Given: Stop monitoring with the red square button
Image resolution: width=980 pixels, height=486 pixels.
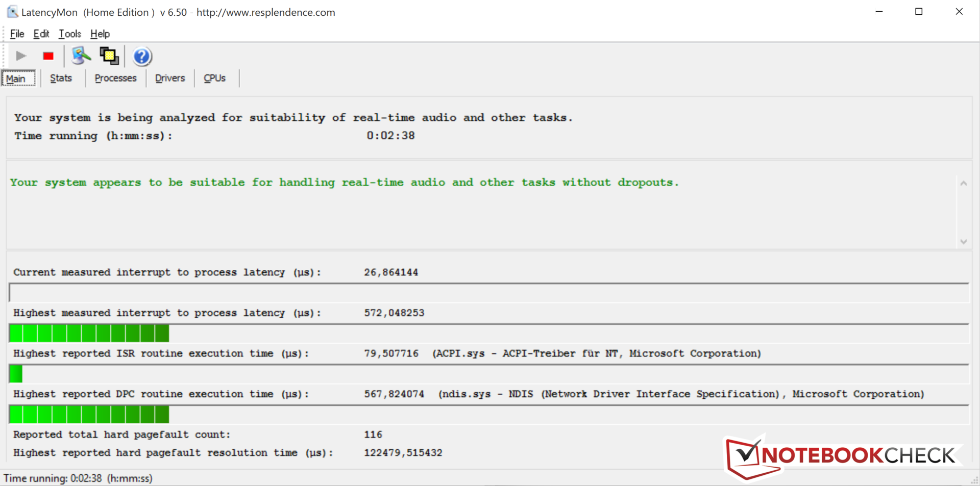Looking at the screenshot, I should click(48, 56).
